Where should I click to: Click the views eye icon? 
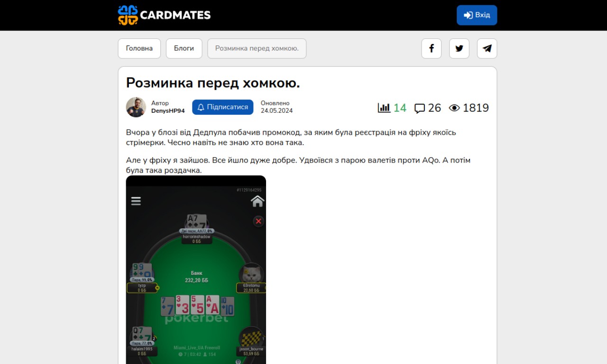[x=454, y=108]
